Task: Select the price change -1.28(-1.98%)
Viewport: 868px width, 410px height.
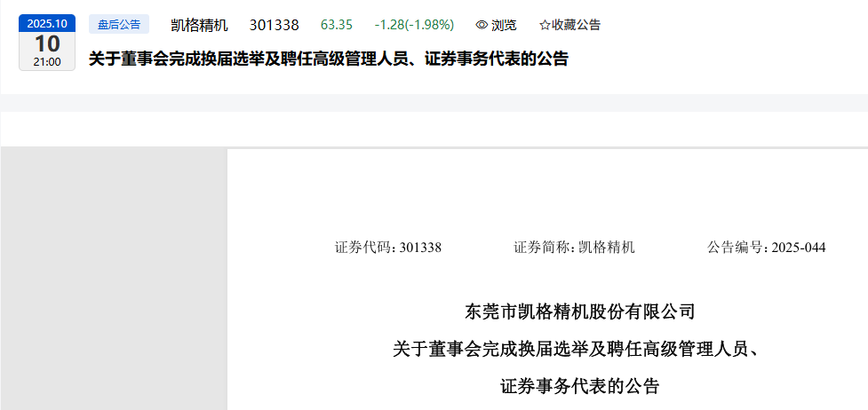Action: pos(414,25)
